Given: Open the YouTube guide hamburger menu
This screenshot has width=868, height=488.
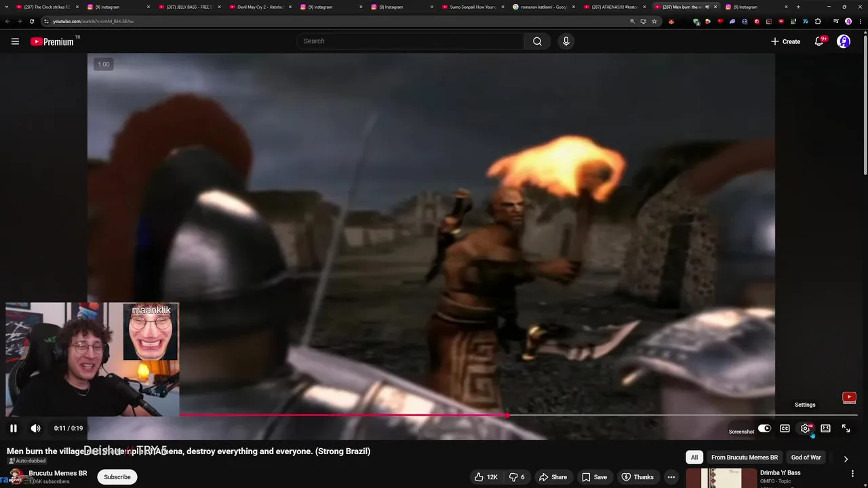Looking at the screenshot, I should [15, 41].
